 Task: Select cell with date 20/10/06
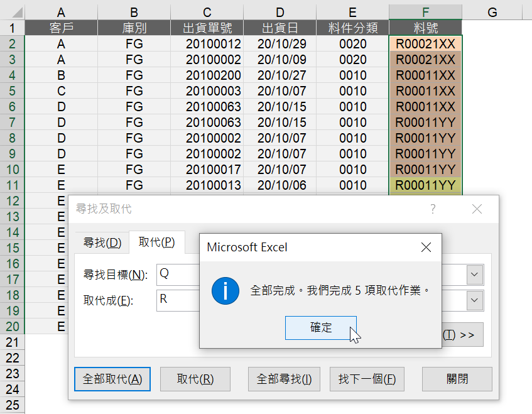coord(280,185)
